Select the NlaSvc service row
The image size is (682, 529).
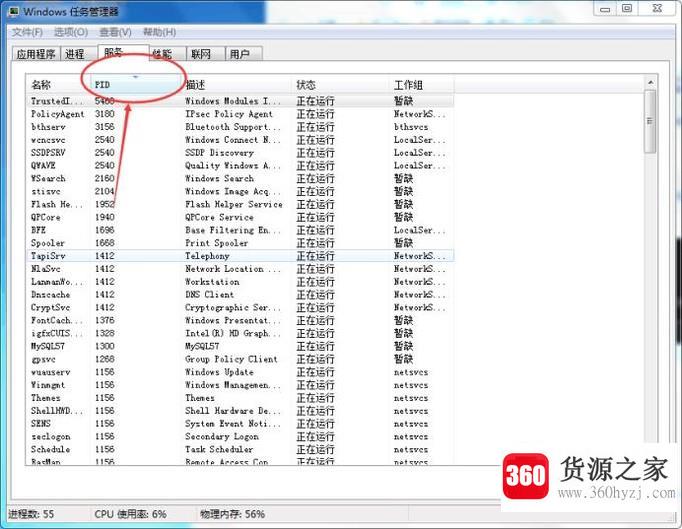click(x=240, y=269)
